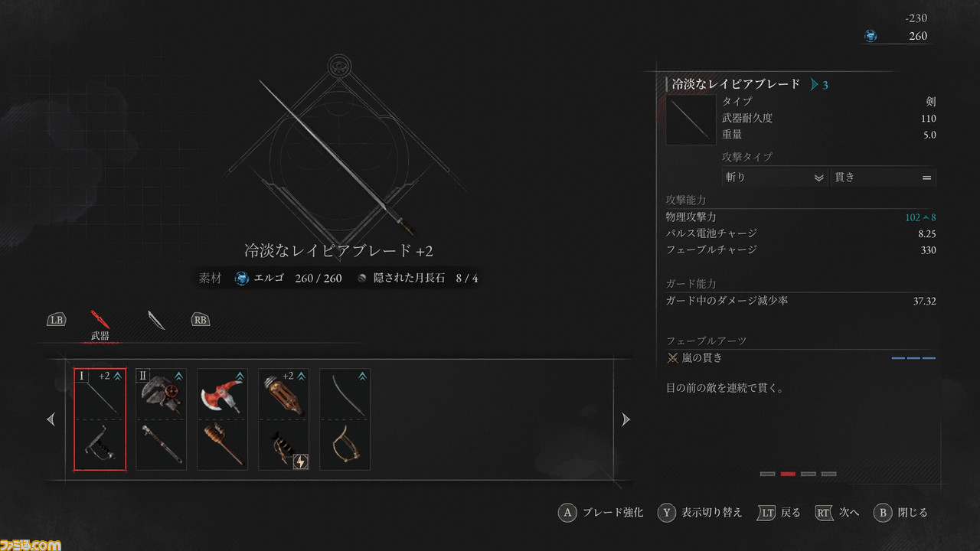The height and width of the screenshot is (551, 980).
Task: Click 戻る LT button prompt
Action: [x=778, y=513]
